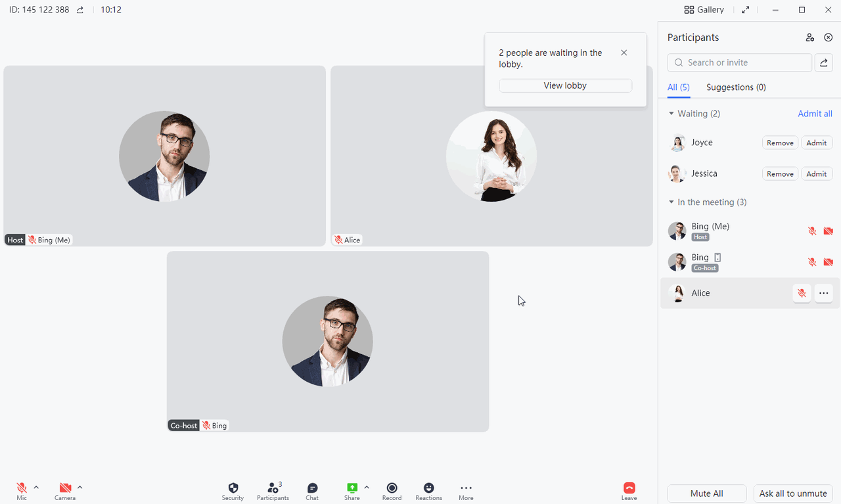Image resolution: width=841 pixels, height=504 pixels.
Task: Click the Search or invite field
Action: pos(740,62)
